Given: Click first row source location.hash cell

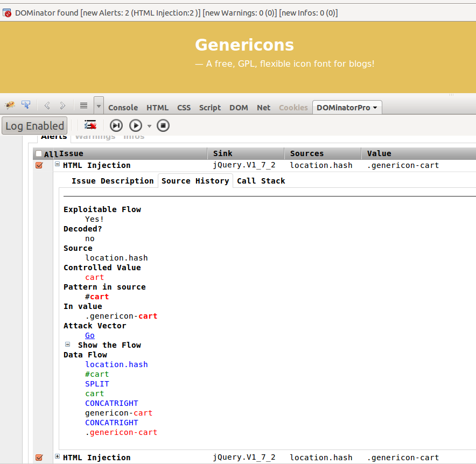Looking at the screenshot, I should pyautogui.click(x=321, y=165).
